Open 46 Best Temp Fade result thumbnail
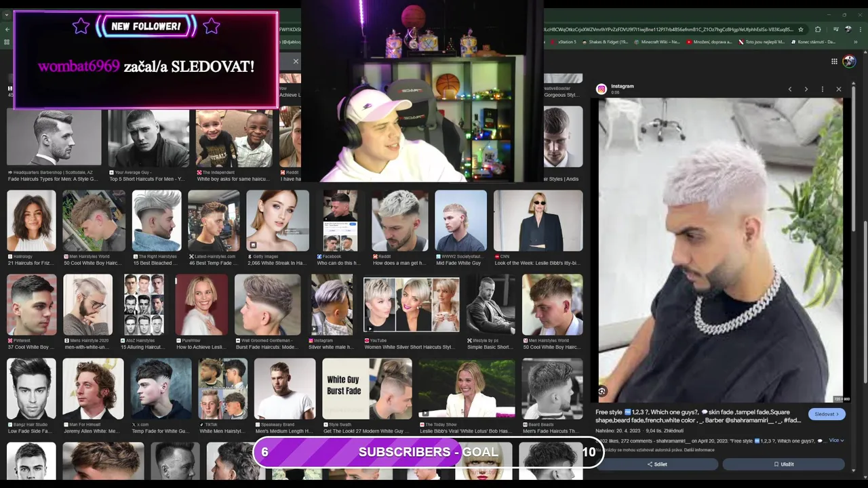The width and height of the screenshot is (868, 488). pos(214,220)
